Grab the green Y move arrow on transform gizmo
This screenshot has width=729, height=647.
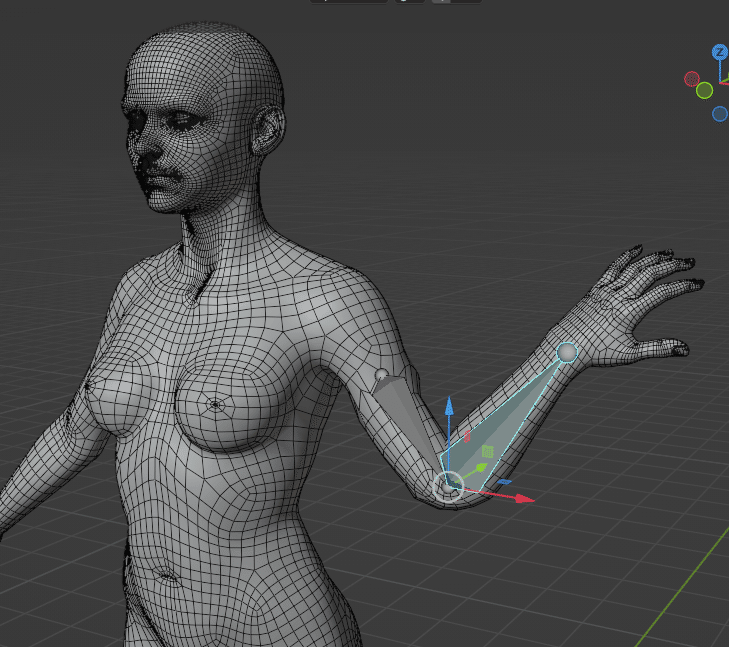[481, 467]
